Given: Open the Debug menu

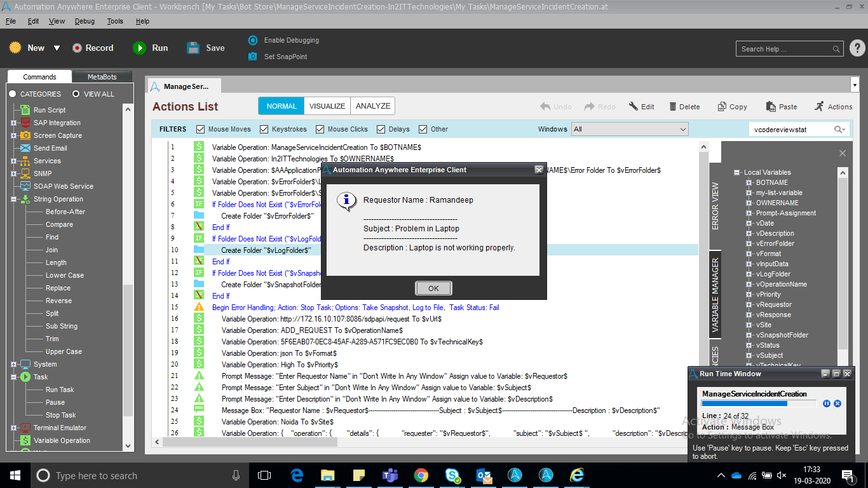Looking at the screenshot, I should click(85, 21).
